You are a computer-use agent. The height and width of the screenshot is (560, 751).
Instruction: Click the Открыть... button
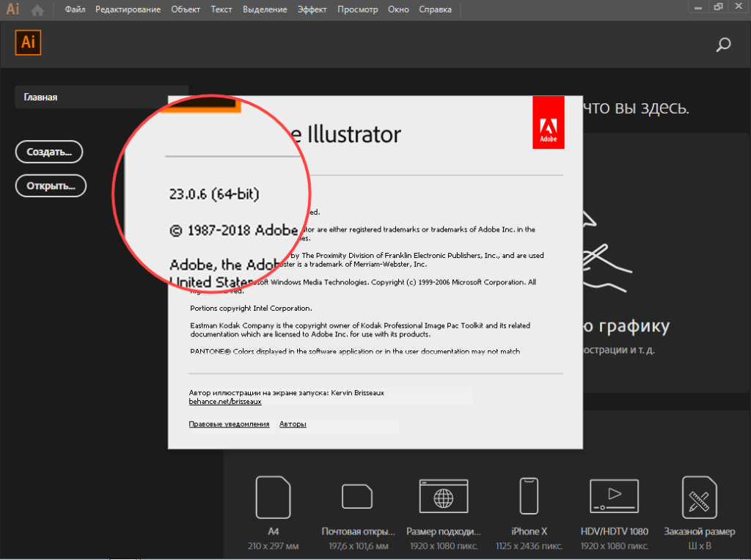[51, 185]
